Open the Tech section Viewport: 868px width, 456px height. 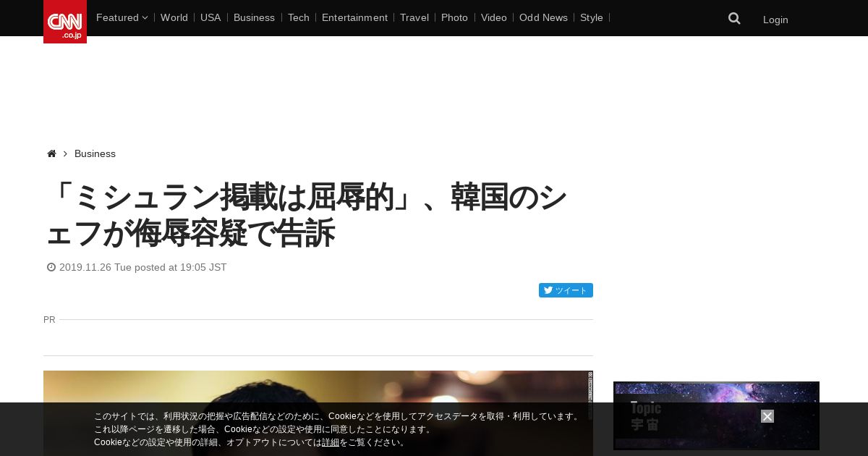[x=298, y=17]
